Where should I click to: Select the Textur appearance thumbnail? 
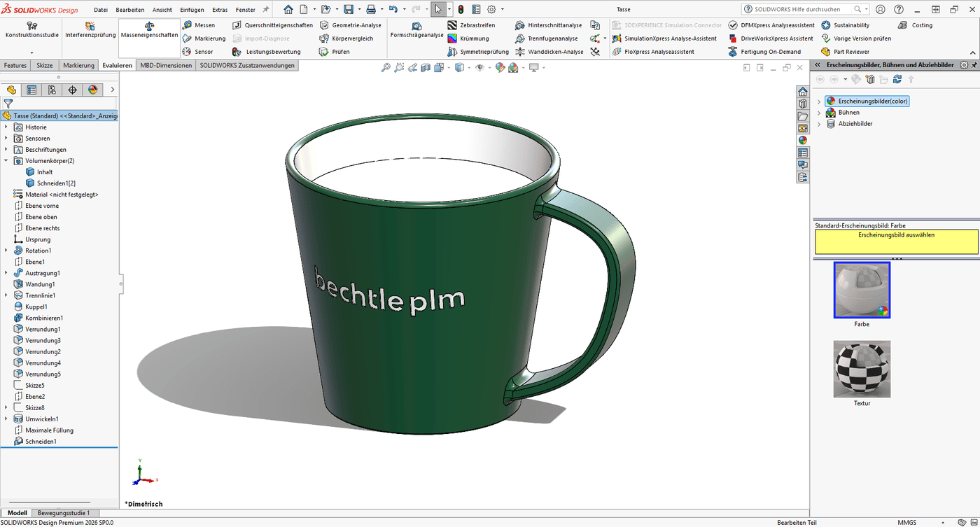(861, 369)
